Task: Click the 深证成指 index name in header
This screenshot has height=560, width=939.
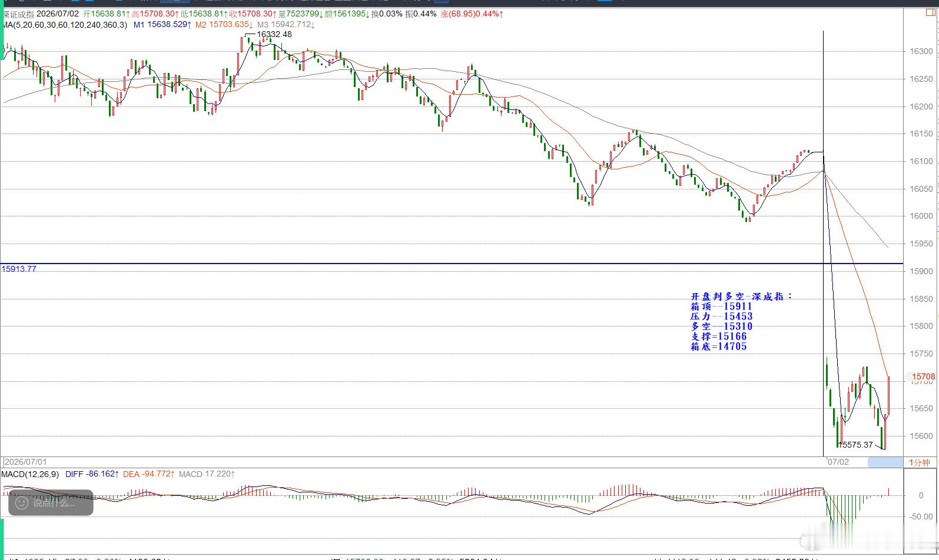Action: 18,14
